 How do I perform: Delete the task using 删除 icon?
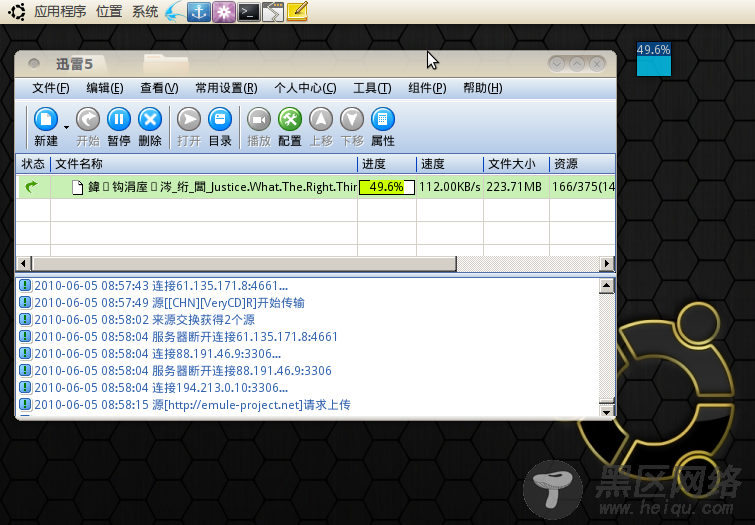tap(150, 119)
